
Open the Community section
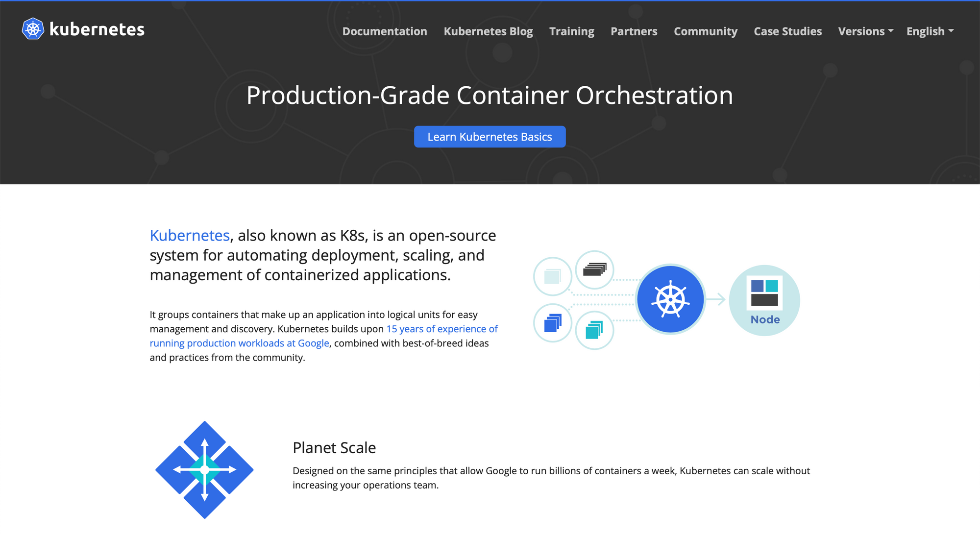click(705, 31)
